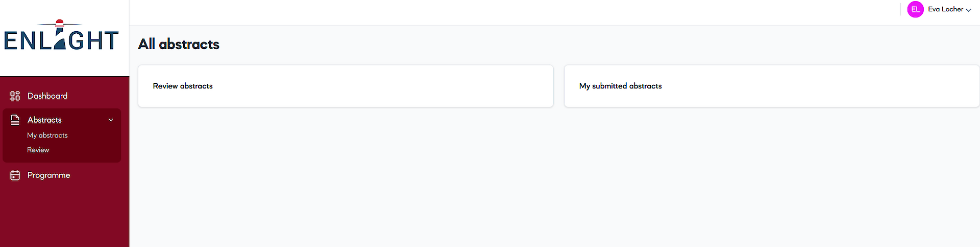Click the All abstracts page heading
The height and width of the screenshot is (247, 980).
point(179,44)
